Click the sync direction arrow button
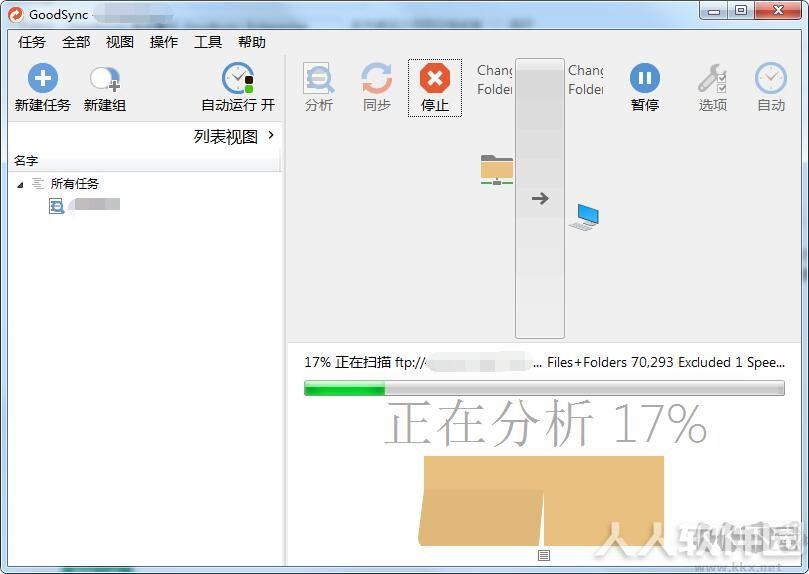809x574 pixels. 540,198
